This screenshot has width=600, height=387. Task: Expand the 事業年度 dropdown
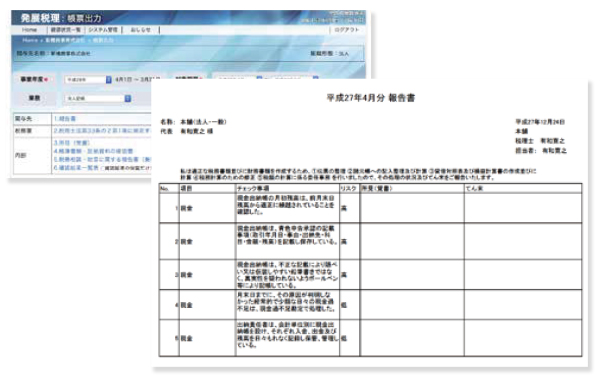pos(88,80)
